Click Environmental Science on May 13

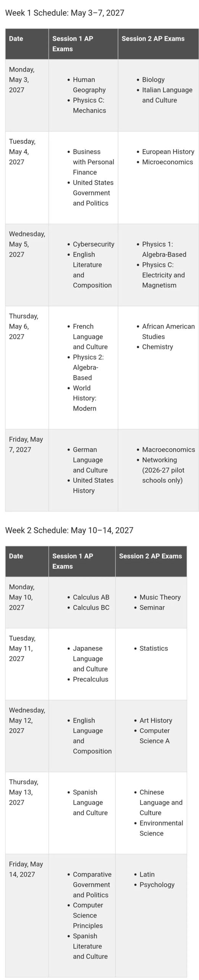(161, 828)
